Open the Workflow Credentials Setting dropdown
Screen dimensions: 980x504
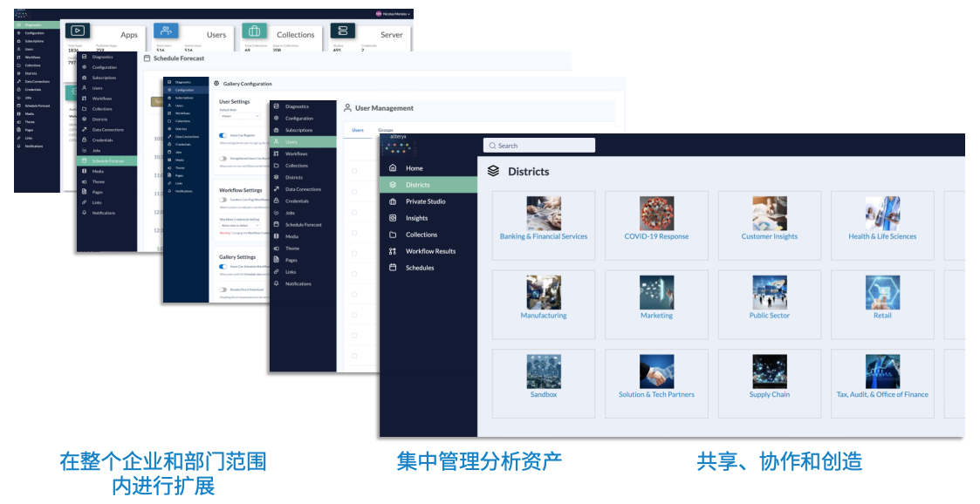pos(239,226)
